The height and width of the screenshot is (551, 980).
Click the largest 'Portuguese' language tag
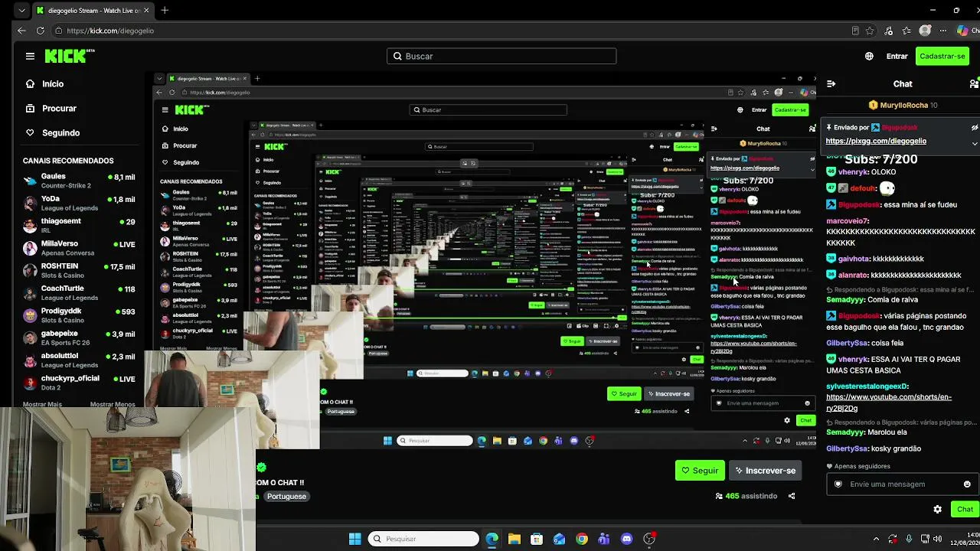pos(286,497)
